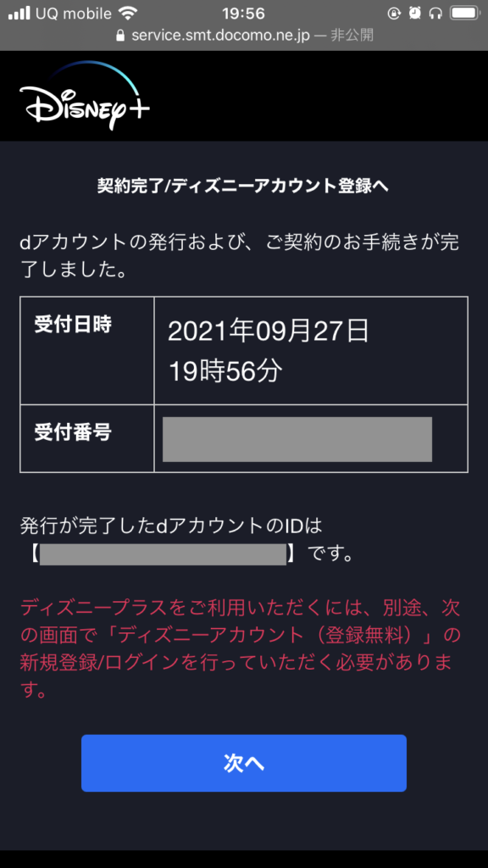
Task: Tap the battery indicator icon
Action: point(465,13)
